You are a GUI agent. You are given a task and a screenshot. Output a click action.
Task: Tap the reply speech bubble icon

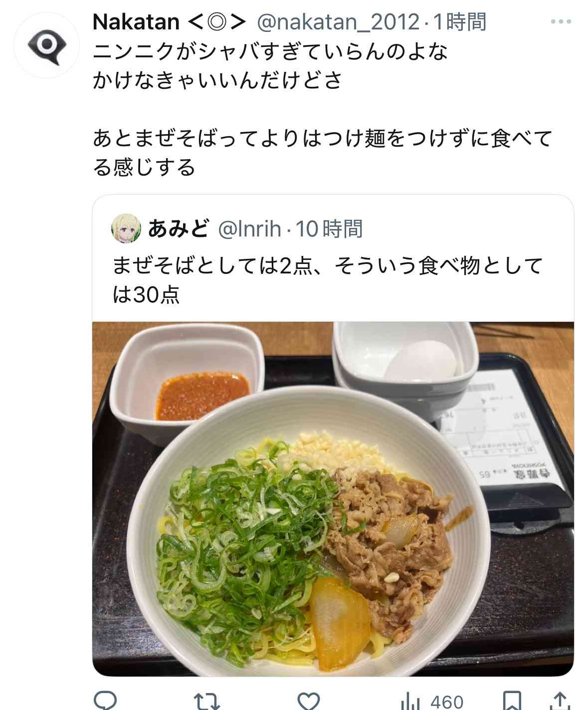105,701
